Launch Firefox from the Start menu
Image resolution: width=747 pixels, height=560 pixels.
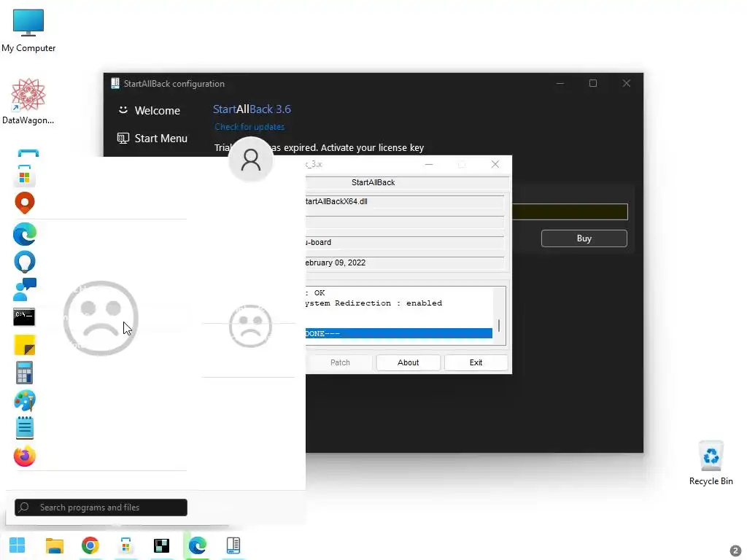(25, 456)
